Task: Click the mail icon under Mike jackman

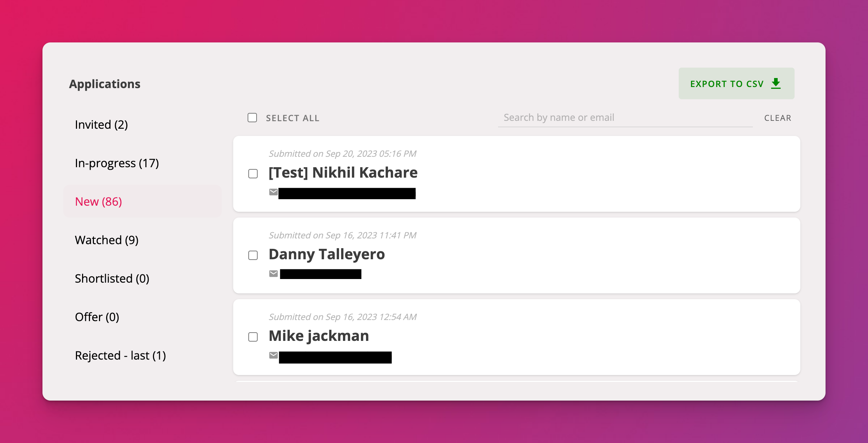Action: 273,355
